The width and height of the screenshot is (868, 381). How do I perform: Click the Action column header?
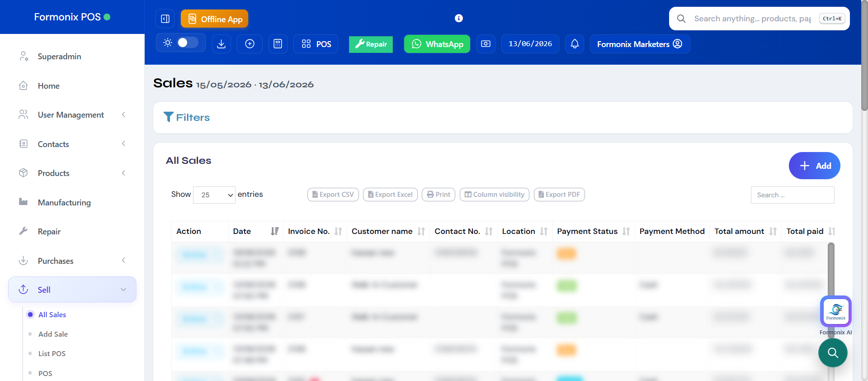coord(200,231)
